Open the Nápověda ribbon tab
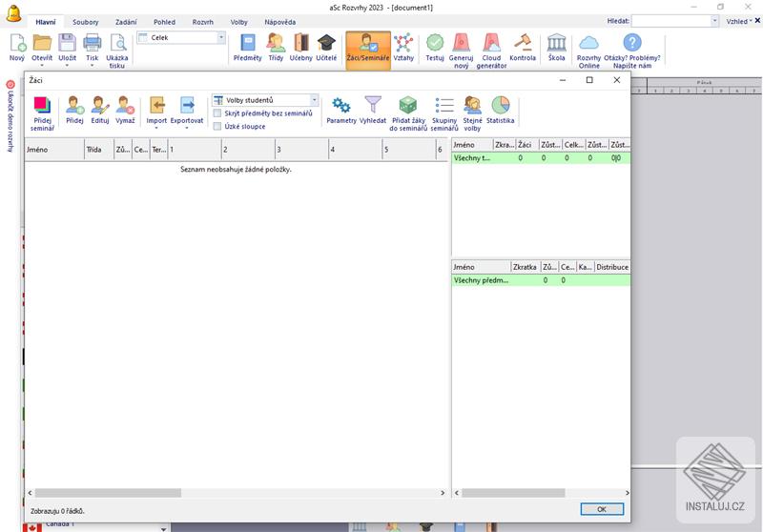 click(x=280, y=22)
